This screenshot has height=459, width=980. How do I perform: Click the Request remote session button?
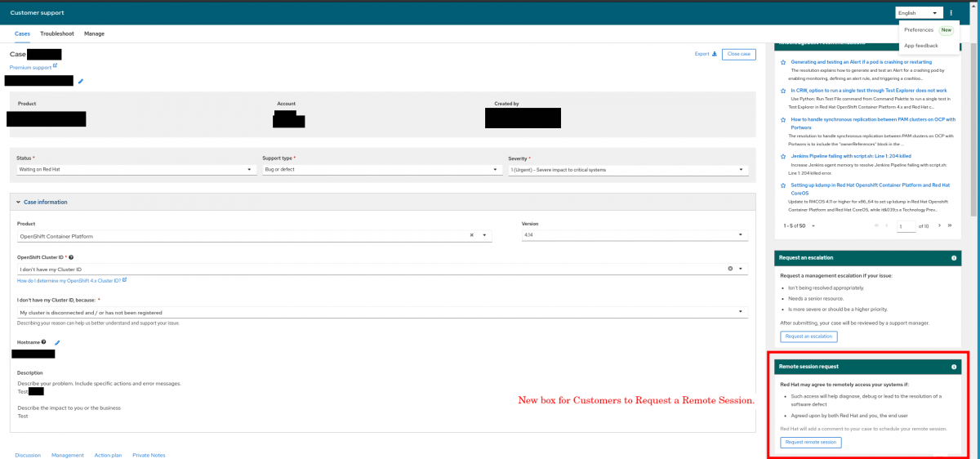810,443
